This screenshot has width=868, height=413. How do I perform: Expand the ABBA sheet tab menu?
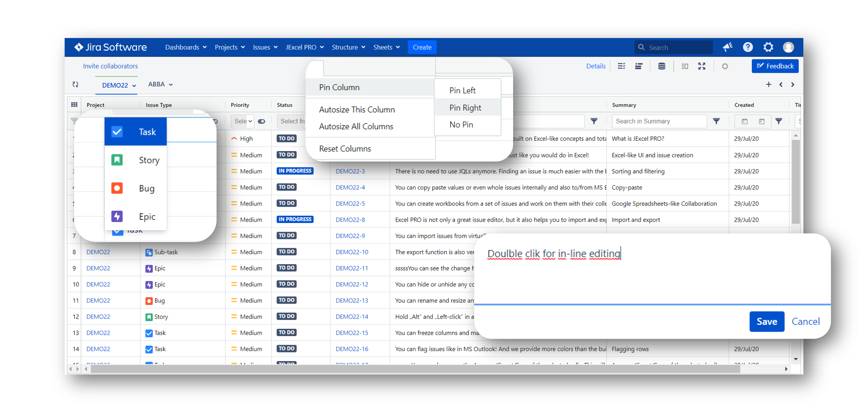(x=171, y=85)
